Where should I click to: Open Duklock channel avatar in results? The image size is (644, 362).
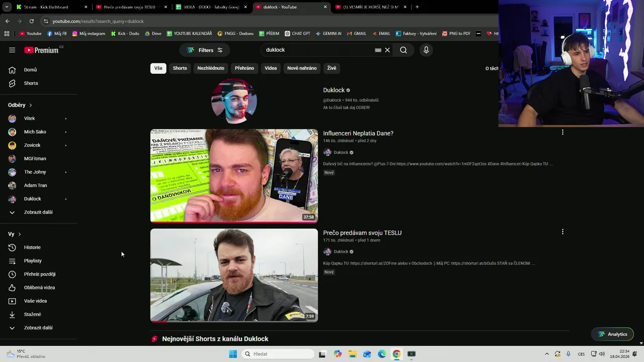tap(234, 101)
